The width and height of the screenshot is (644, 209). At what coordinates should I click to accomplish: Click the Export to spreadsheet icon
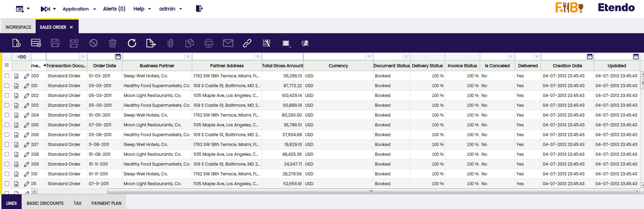151,43
